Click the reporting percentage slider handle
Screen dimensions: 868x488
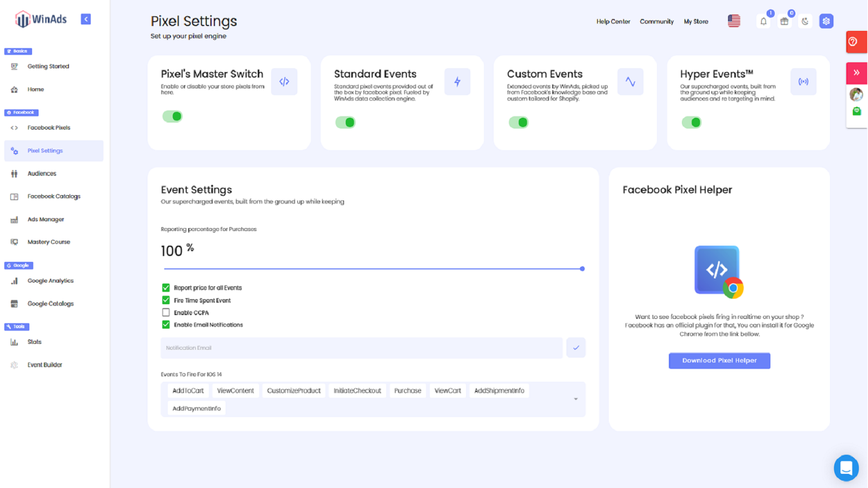coord(582,268)
